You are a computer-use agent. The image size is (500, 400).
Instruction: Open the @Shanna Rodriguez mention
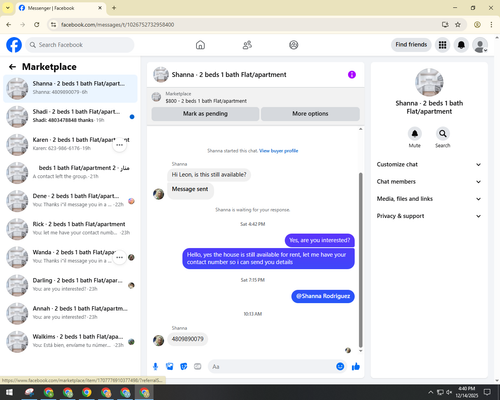pyautogui.click(x=323, y=296)
